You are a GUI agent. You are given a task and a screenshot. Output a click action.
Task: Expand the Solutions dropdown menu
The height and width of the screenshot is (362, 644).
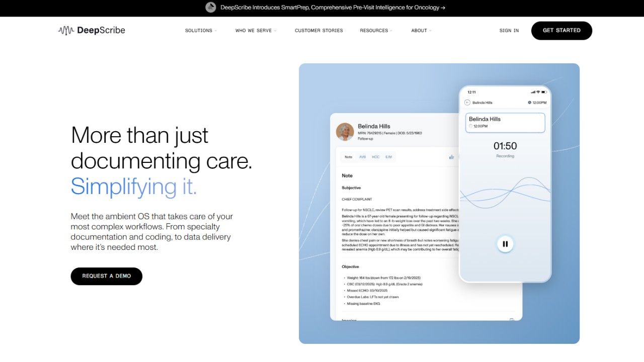pyautogui.click(x=201, y=31)
